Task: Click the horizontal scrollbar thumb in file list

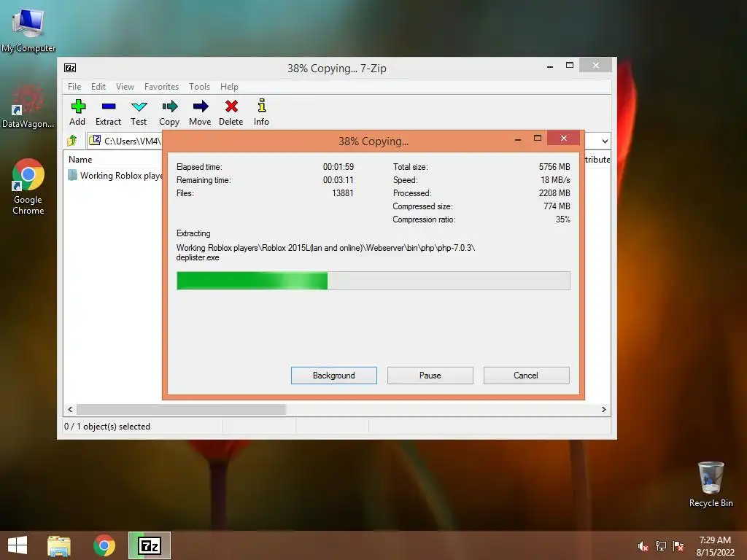Action: click(x=181, y=409)
